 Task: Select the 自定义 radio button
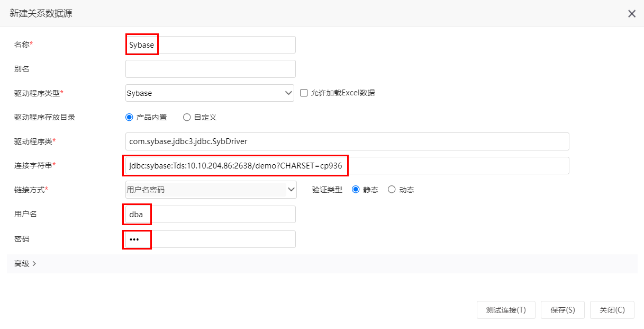pyautogui.click(x=187, y=117)
